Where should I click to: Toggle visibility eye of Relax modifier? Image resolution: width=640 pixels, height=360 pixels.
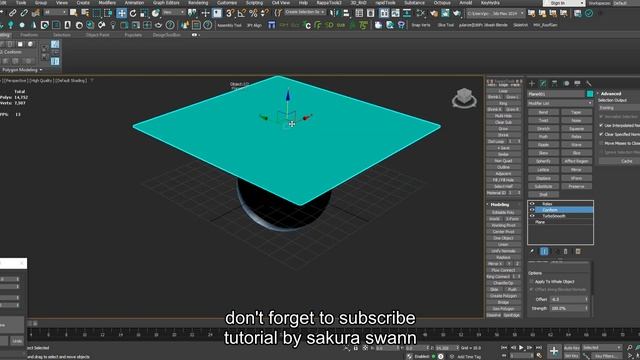(x=532, y=204)
